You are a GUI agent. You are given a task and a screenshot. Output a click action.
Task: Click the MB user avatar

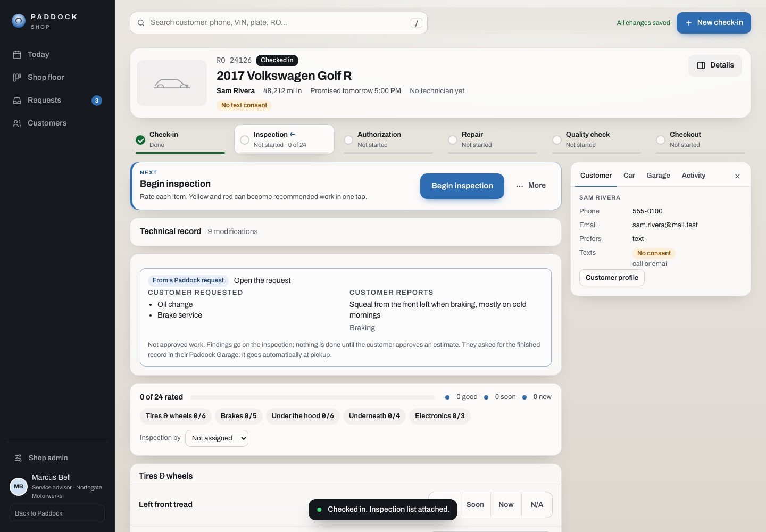pyautogui.click(x=19, y=486)
